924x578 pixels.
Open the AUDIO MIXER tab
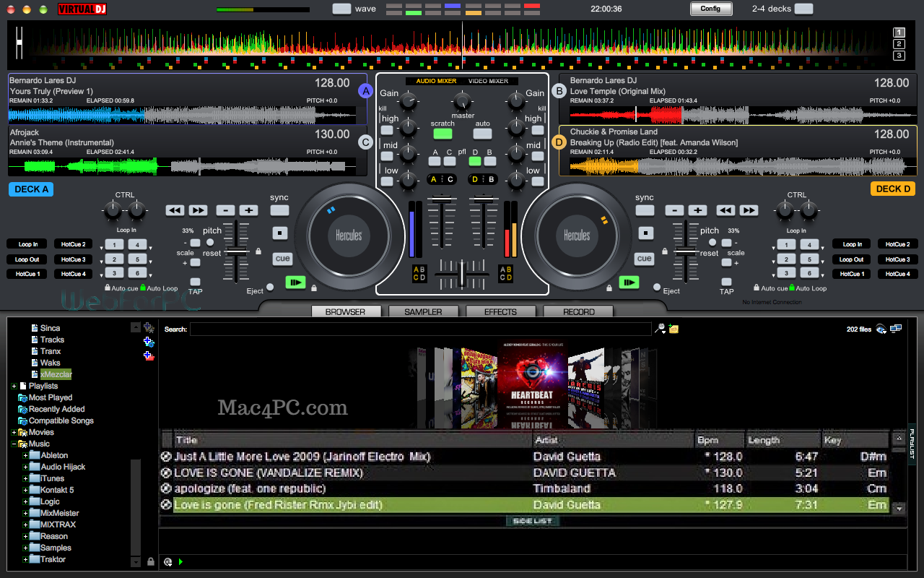click(436, 81)
